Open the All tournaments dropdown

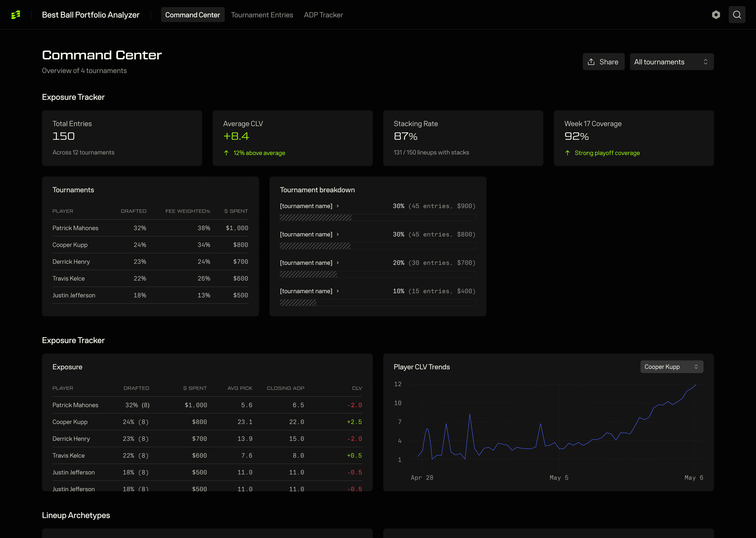(x=671, y=62)
